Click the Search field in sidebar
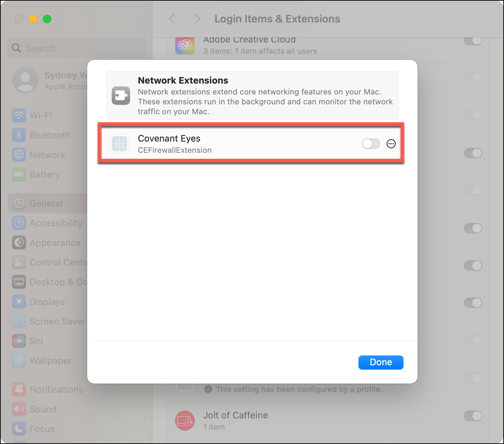This screenshot has width=504, height=444. point(76,48)
